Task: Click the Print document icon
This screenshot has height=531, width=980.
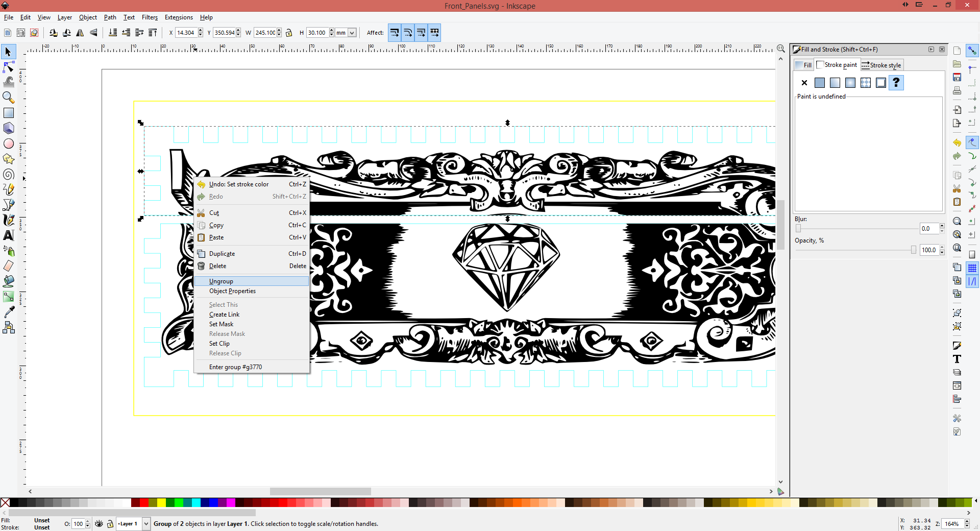Action: pyautogui.click(x=957, y=90)
